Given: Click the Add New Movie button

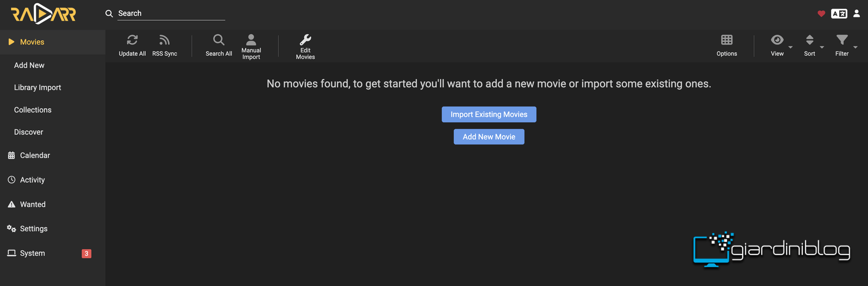Looking at the screenshot, I should coord(489,137).
